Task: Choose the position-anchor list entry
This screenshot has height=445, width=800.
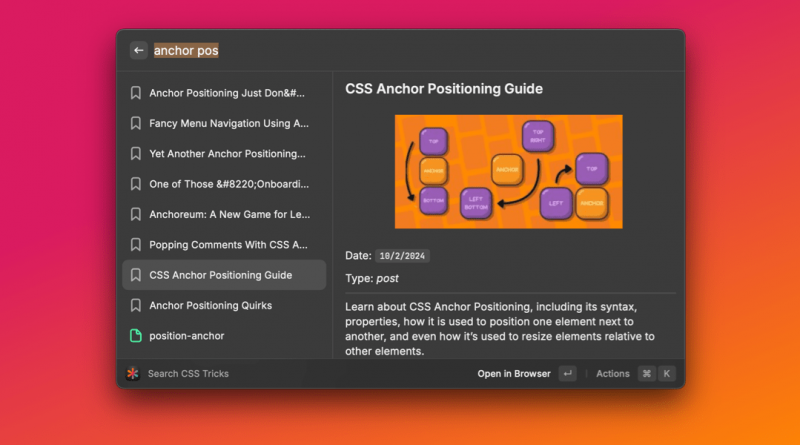Action: pyautogui.click(x=186, y=335)
